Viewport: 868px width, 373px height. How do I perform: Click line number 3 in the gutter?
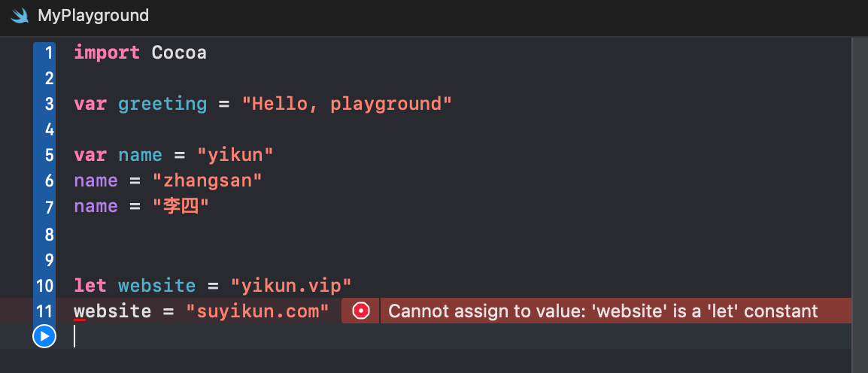point(49,104)
